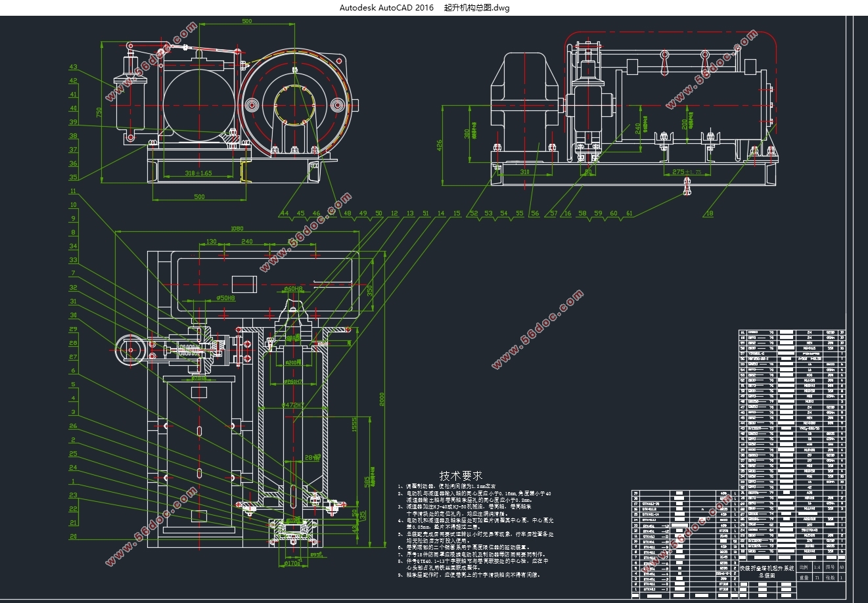Click the 1080 overall width dimension
The height and width of the screenshot is (603, 868).
(237, 229)
